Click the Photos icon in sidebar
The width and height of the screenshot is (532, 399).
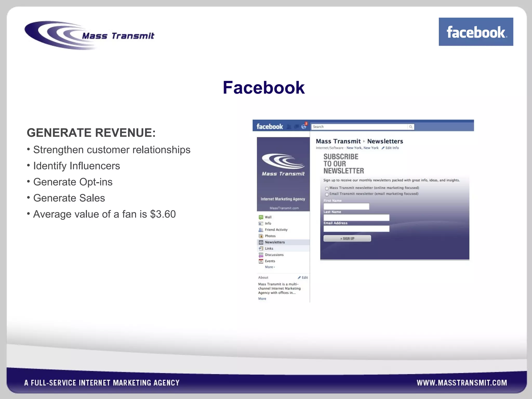pyautogui.click(x=261, y=236)
